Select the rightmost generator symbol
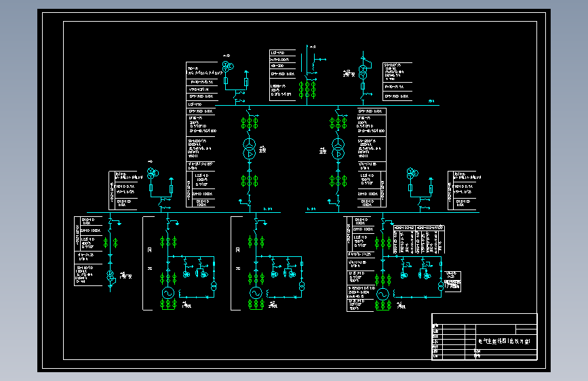This screenshot has width=588, height=381. coord(383,294)
